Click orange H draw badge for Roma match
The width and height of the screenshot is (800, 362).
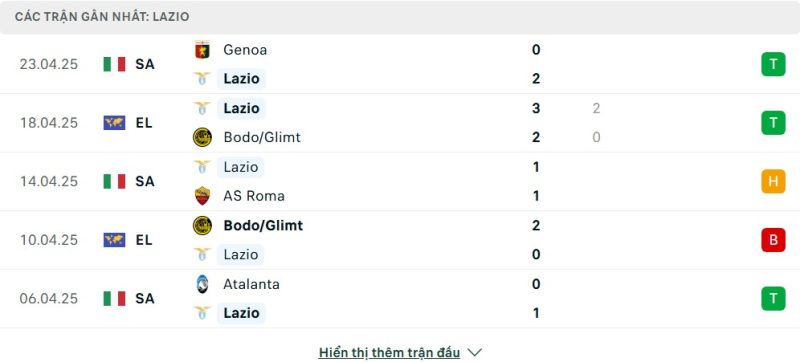point(773,182)
